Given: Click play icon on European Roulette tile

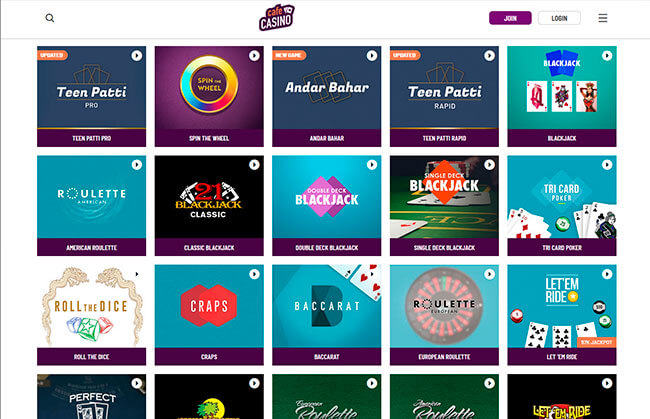Looking at the screenshot, I should point(489,274).
